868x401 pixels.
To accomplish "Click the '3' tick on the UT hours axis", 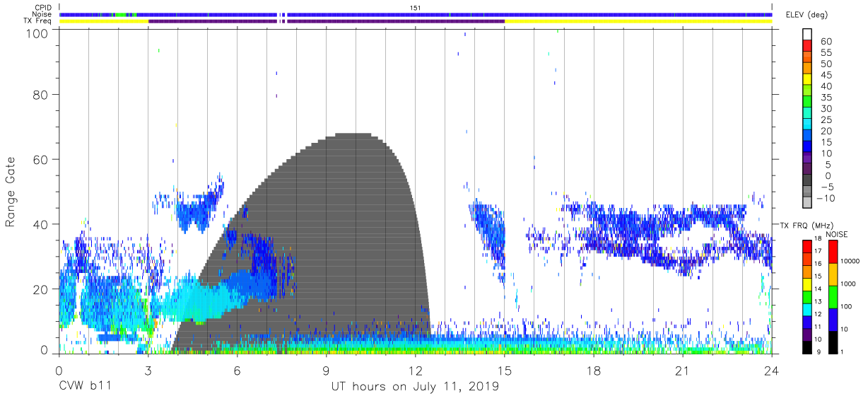I will coord(148,371).
